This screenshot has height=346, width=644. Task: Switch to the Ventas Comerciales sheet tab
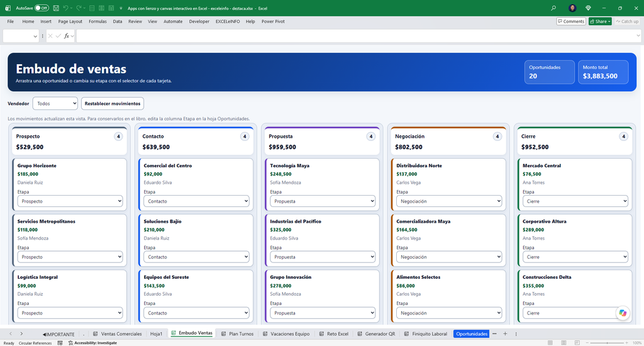pos(118,333)
